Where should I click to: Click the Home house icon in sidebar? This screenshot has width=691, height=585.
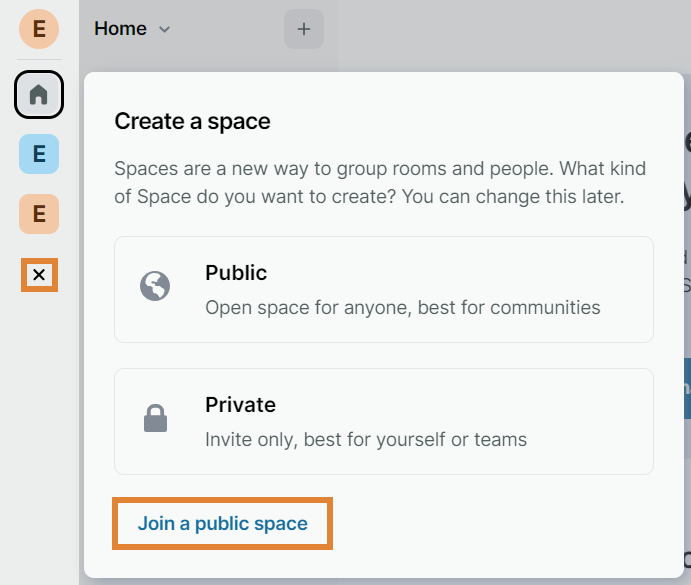tap(39, 95)
